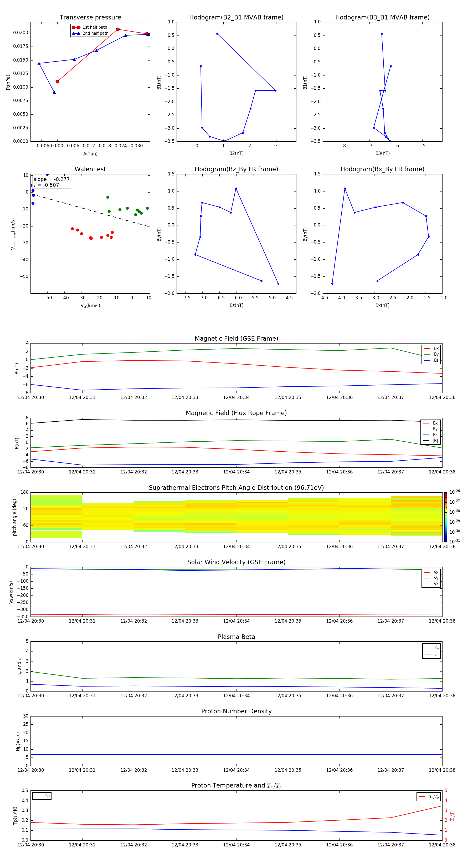Click the 'slope = -0.277' annotation
This screenshot has height=868, width=473.
[52, 179]
